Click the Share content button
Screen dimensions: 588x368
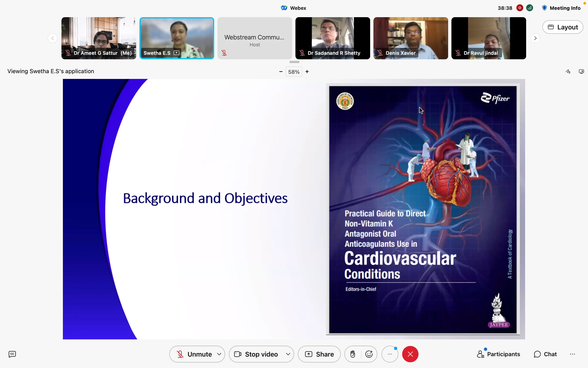coord(319,354)
